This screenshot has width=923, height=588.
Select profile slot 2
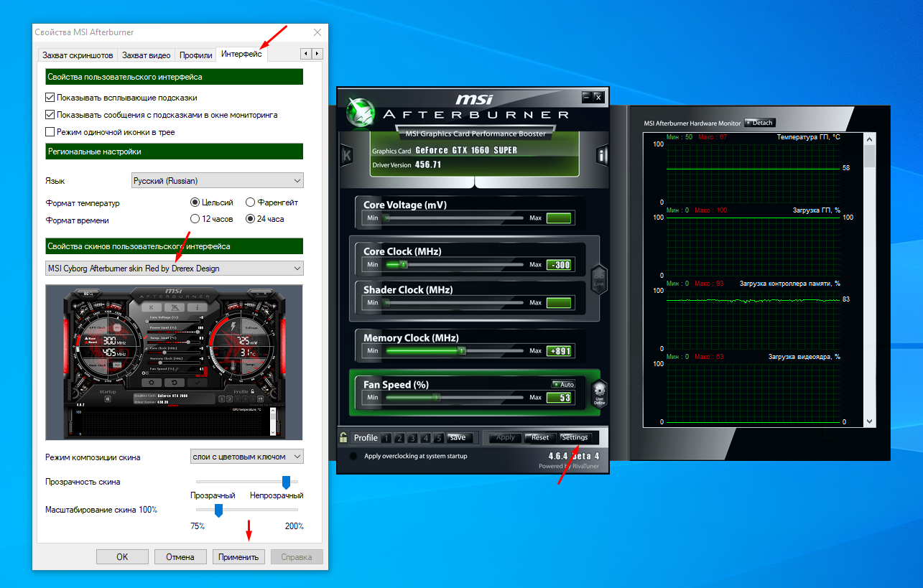click(400, 438)
